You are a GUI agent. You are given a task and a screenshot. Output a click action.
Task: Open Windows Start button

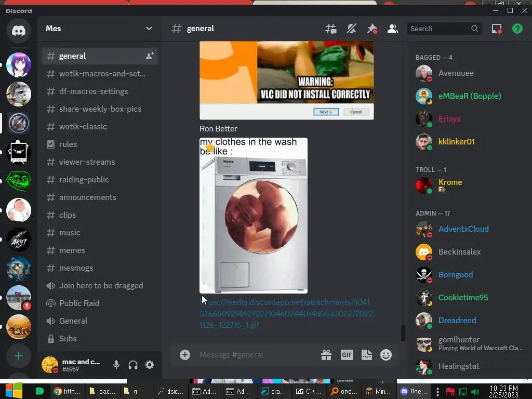coord(13,391)
